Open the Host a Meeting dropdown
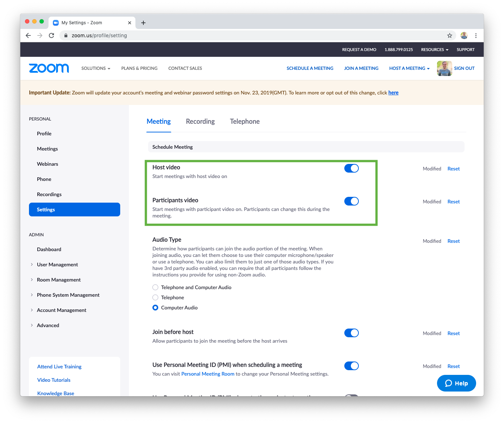The image size is (504, 423). (409, 68)
